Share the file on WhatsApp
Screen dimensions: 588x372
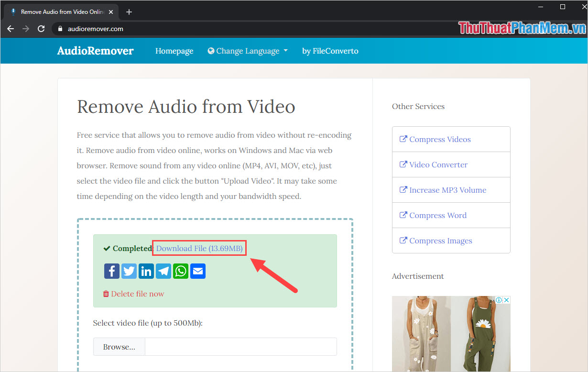tap(180, 271)
